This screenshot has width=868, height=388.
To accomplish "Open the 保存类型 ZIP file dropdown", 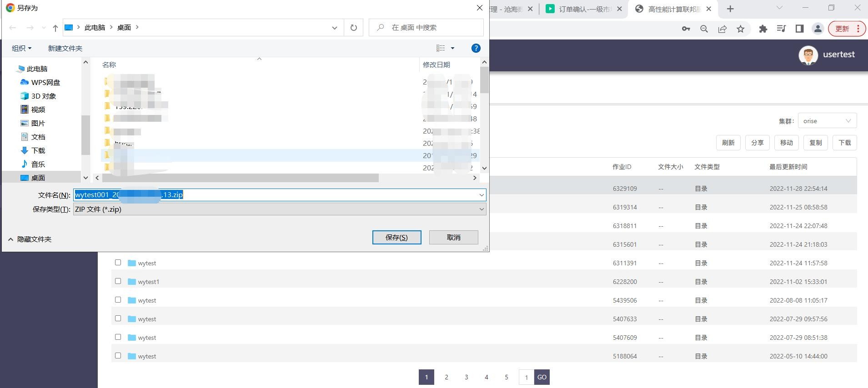I will [x=280, y=209].
